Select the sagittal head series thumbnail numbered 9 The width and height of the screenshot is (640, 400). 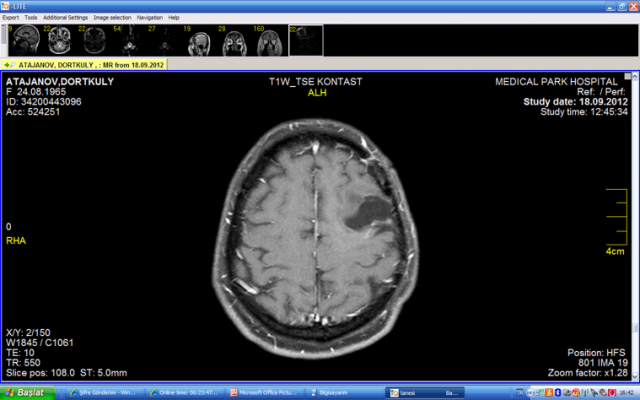point(24,40)
